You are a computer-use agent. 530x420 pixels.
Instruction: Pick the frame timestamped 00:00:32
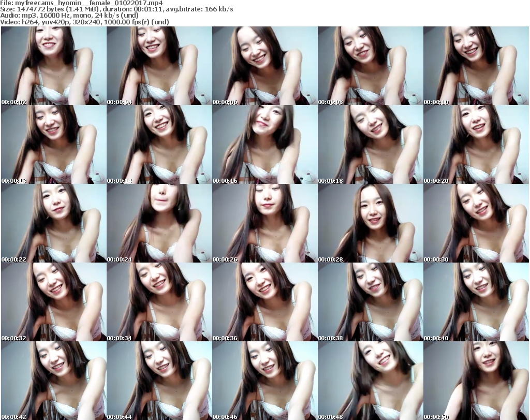point(54,302)
